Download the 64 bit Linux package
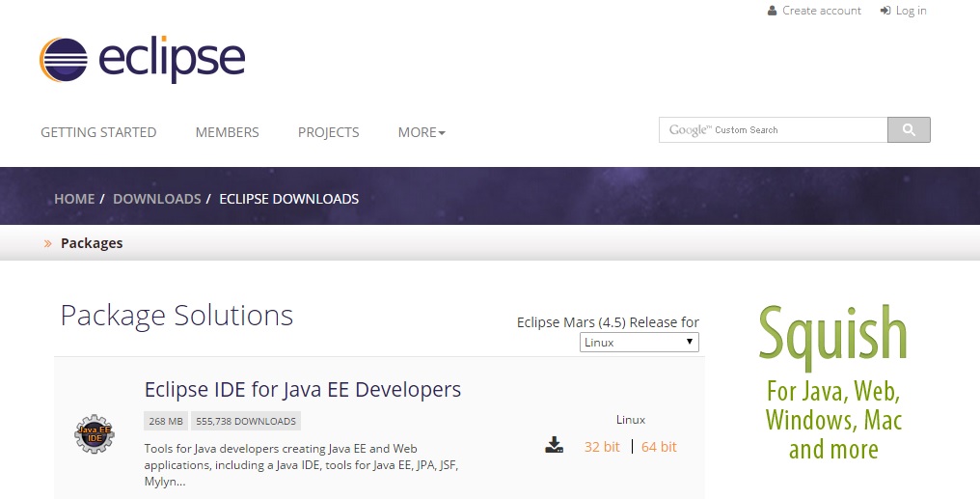The height and width of the screenshot is (499, 980). pyautogui.click(x=659, y=447)
